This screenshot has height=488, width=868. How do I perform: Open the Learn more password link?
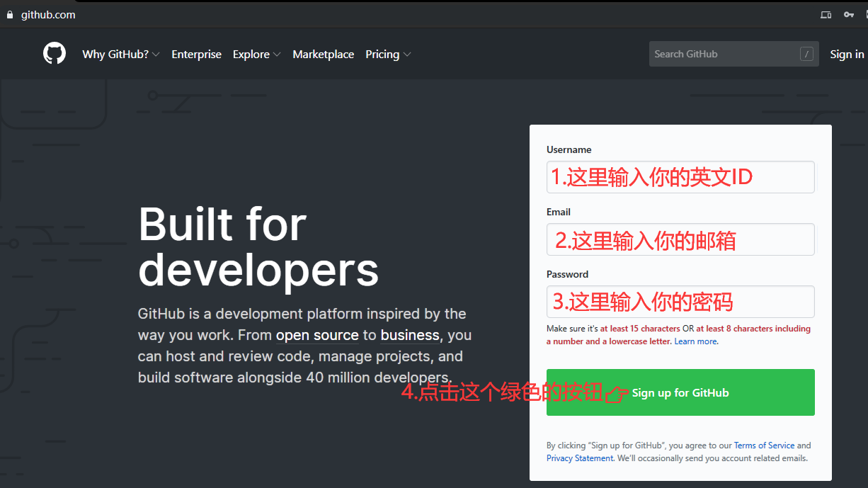696,341
